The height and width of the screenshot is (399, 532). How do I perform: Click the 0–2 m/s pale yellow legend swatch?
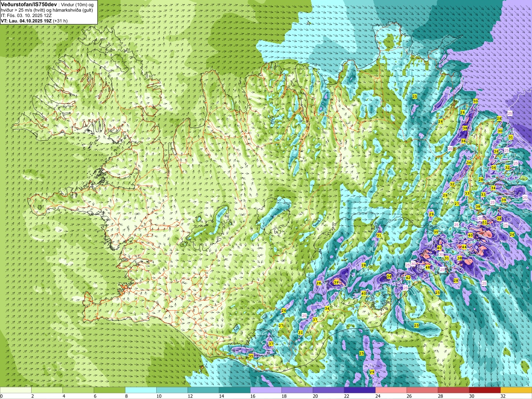(x=16, y=390)
